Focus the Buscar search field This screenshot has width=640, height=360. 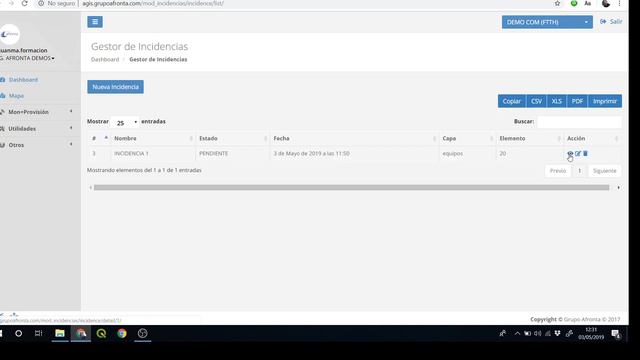(579, 122)
